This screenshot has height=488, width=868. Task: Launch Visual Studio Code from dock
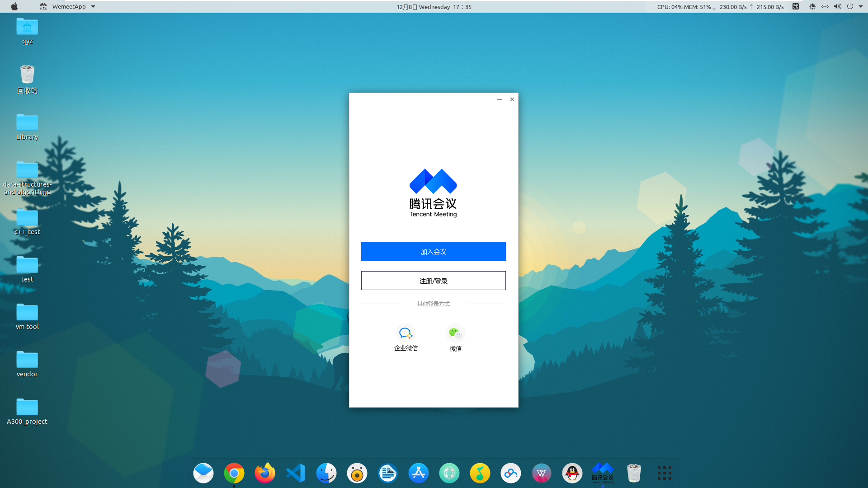296,473
